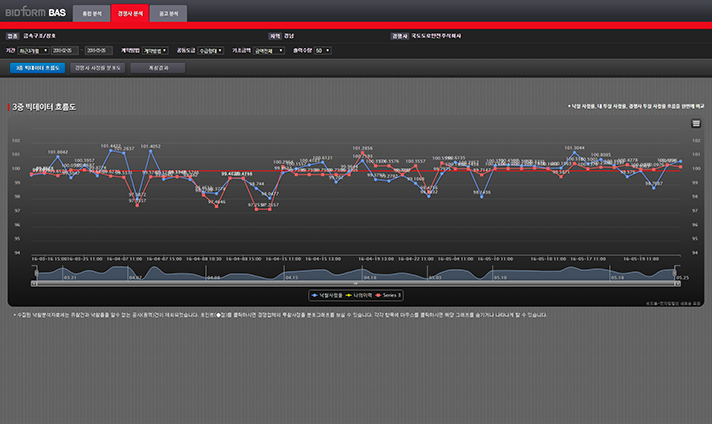Viewport: 712px width, 424px height.
Task: Select the first gray analysis tab
Action: point(91,14)
